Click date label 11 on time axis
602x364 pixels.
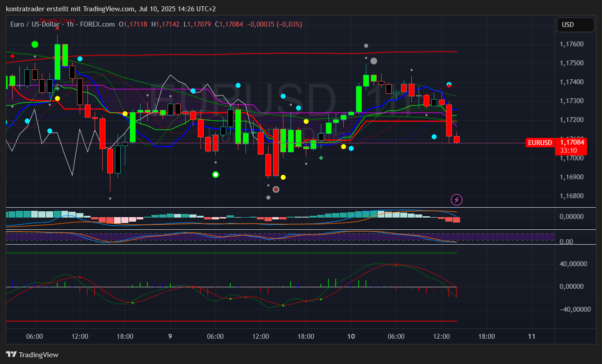pyautogui.click(x=532, y=336)
